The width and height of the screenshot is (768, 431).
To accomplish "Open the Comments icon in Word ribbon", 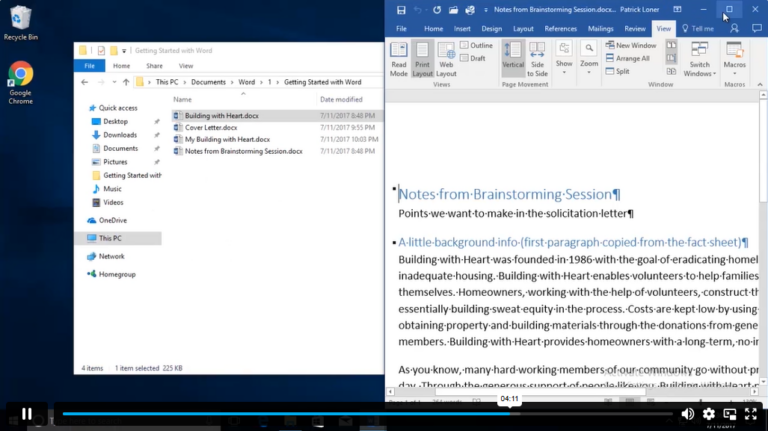I will (x=757, y=28).
